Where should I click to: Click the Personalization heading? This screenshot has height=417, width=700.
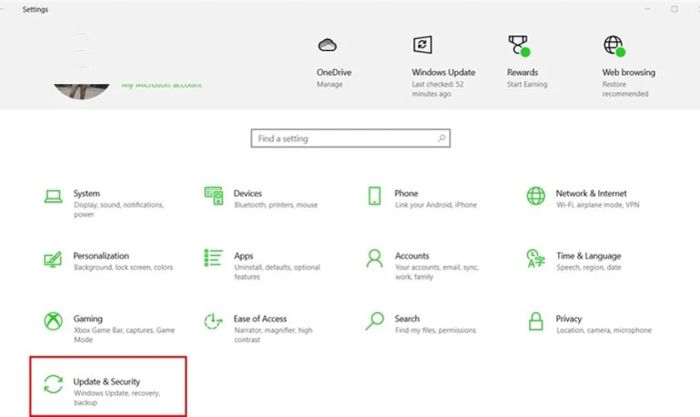point(101,256)
